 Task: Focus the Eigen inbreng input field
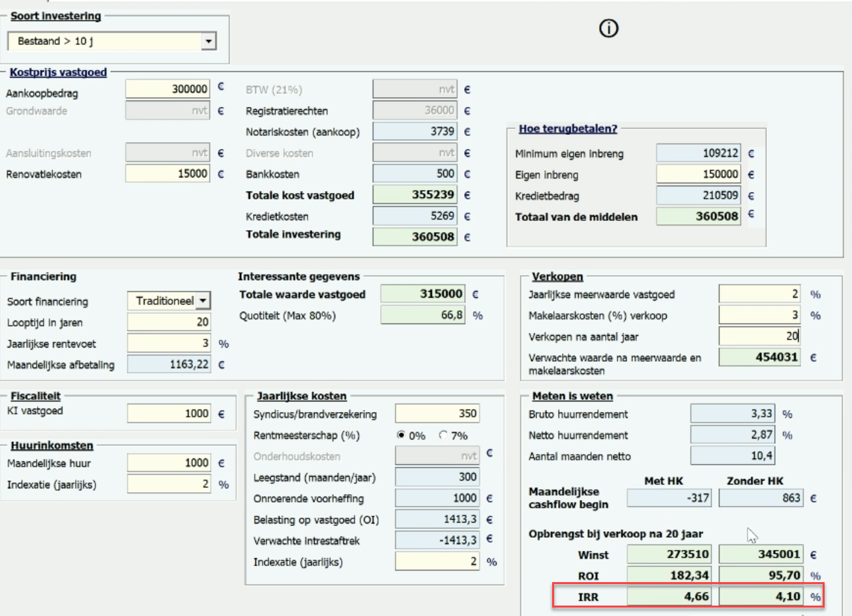click(699, 174)
